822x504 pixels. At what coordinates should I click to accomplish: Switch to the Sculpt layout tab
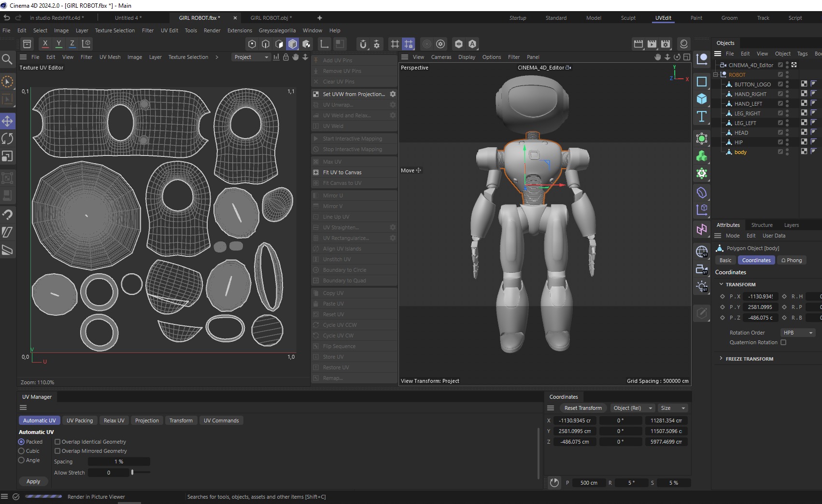(x=628, y=18)
